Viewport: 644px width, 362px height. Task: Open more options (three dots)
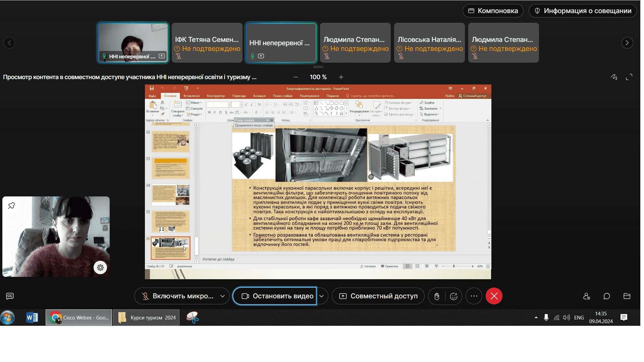click(x=474, y=296)
